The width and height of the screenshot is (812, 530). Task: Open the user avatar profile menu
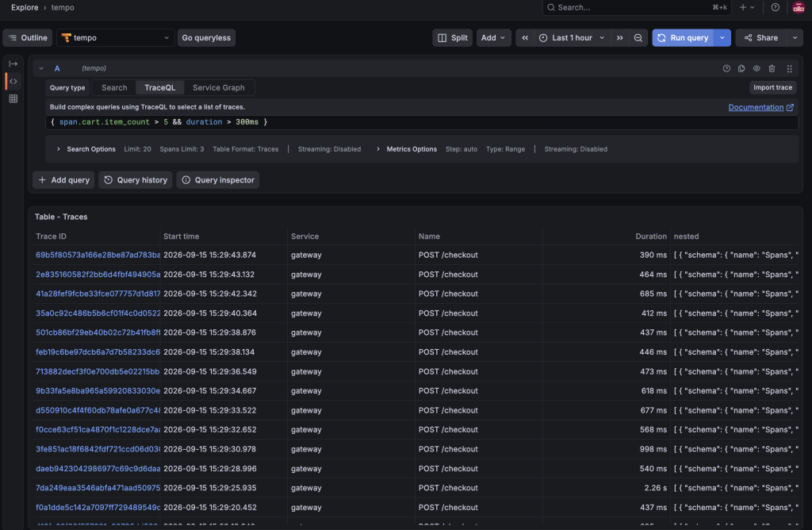[798, 7]
